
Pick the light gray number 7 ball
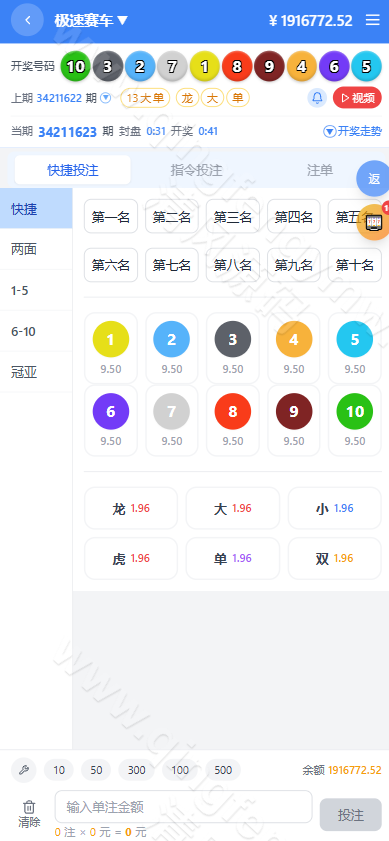click(x=172, y=411)
